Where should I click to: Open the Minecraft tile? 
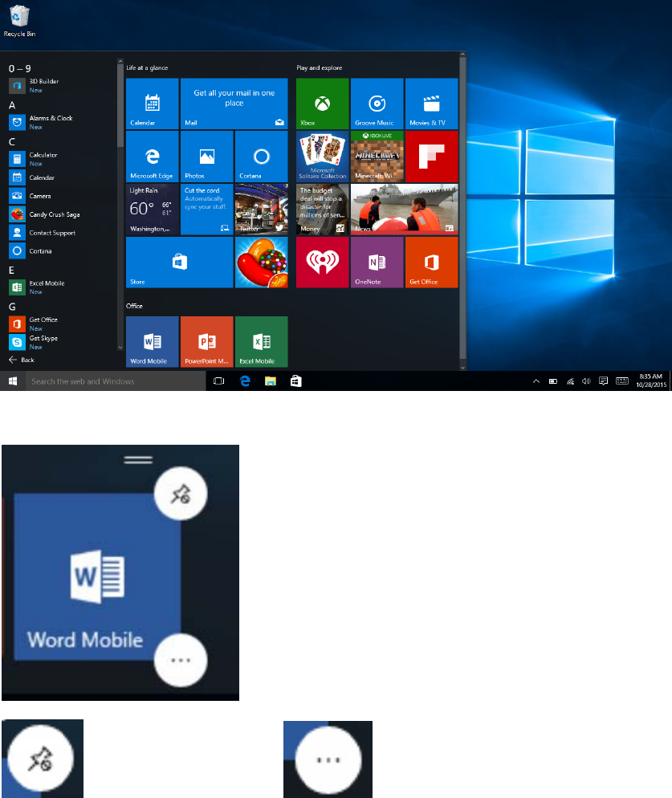(377, 157)
